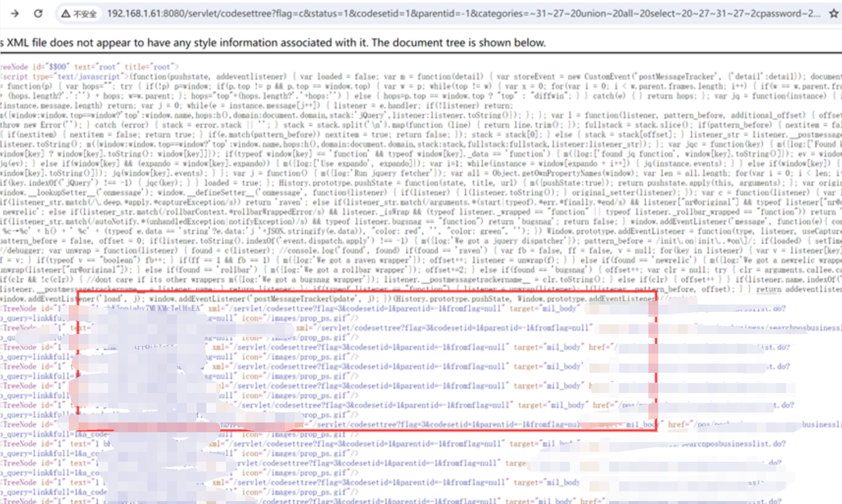Select the 'XML file does not appear' notice text
This screenshot has width=842, height=504.
273,43
